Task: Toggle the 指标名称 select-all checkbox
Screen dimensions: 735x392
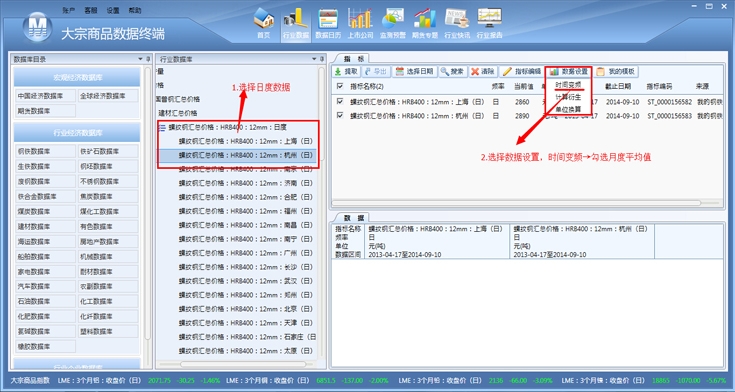Action: pyautogui.click(x=340, y=86)
